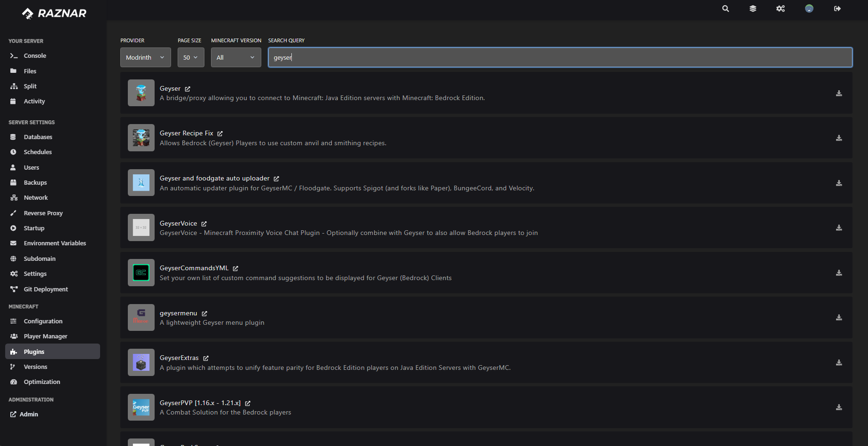Download the GeyserExtras plugin
Image resolution: width=868 pixels, height=446 pixels.
839,362
